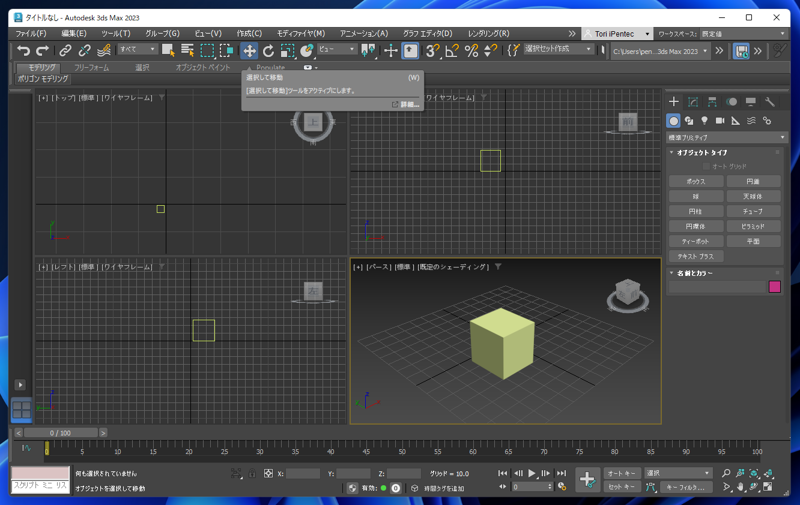Activate the Select and Scale tool
This screenshot has width=800, height=505.
(x=288, y=50)
